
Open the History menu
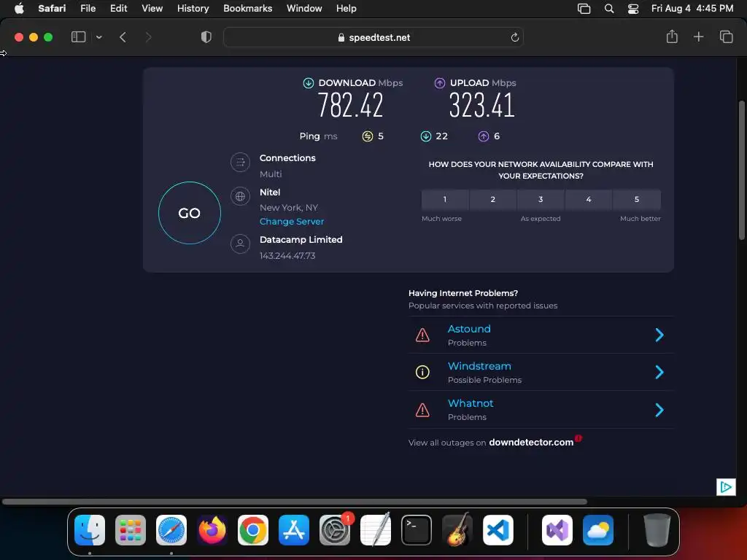click(193, 8)
